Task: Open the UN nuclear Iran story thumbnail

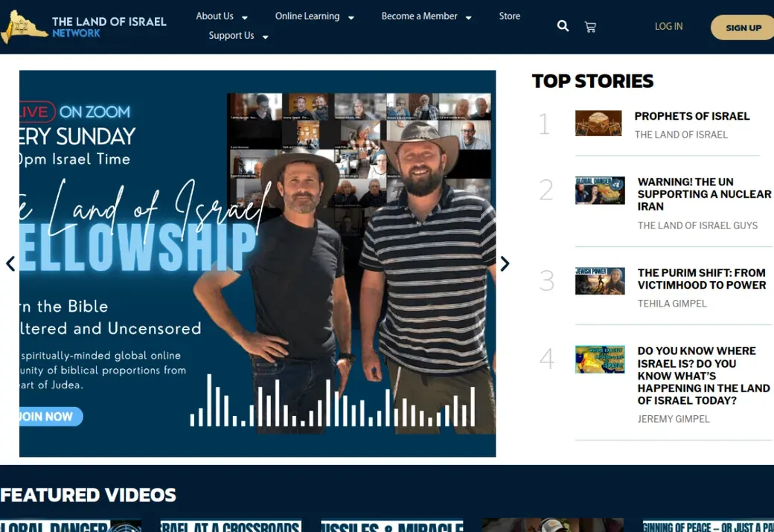Action: 600,190
